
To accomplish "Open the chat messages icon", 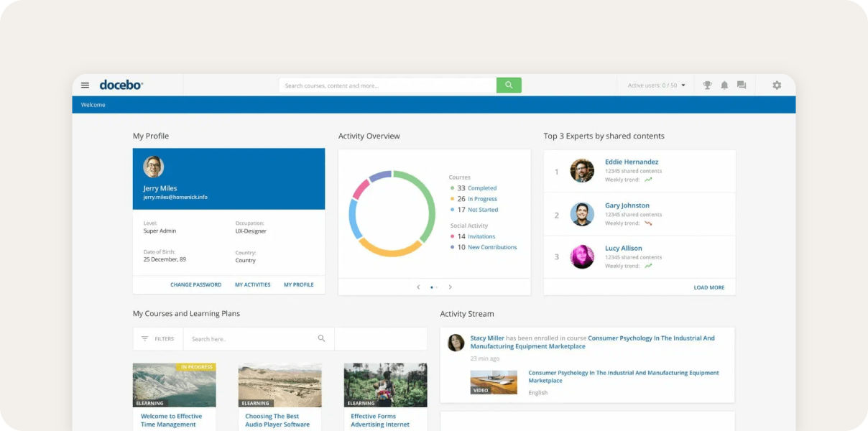I will (742, 85).
